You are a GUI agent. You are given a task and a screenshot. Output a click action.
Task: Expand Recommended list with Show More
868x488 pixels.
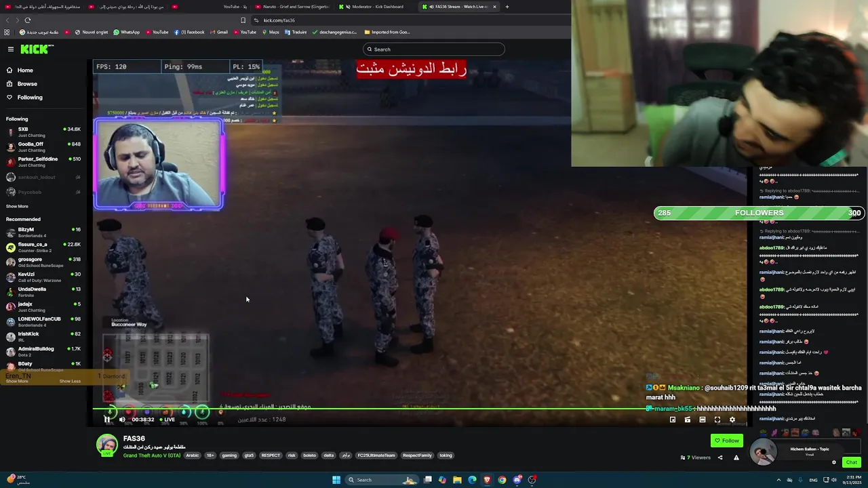pyautogui.click(x=17, y=381)
